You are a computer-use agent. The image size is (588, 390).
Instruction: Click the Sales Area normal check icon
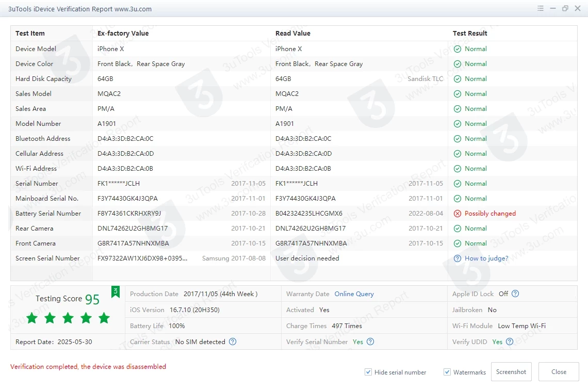point(458,109)
